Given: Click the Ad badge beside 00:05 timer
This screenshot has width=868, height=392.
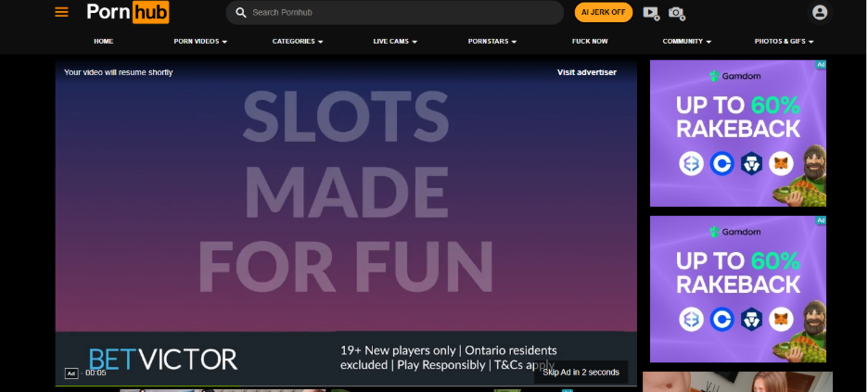Looking at the screenshot, I should [71, 373].
